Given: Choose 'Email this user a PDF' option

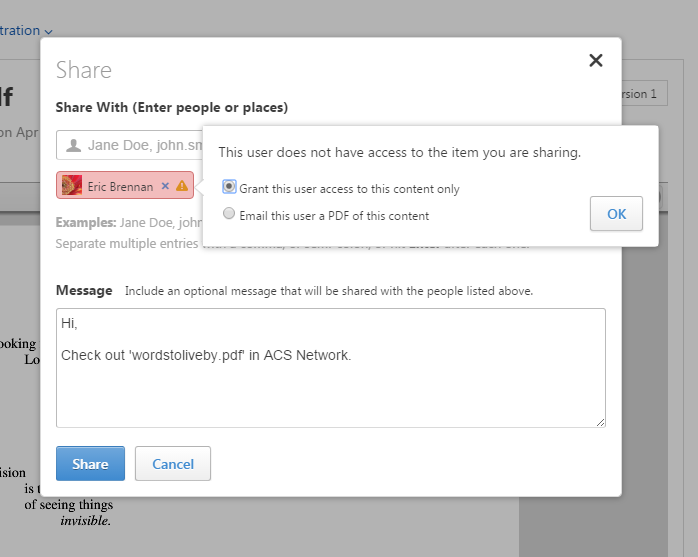Looking at the screenshot, I should point(230,214).
